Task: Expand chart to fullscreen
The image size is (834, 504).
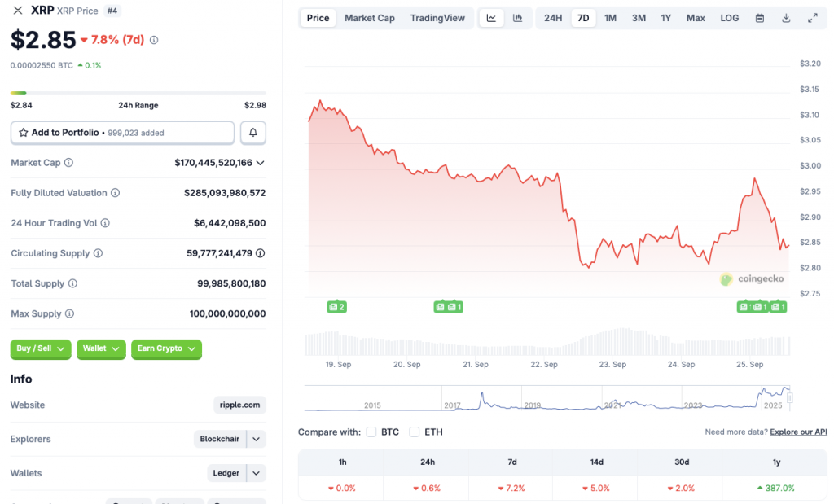Action: pos(812,18)
